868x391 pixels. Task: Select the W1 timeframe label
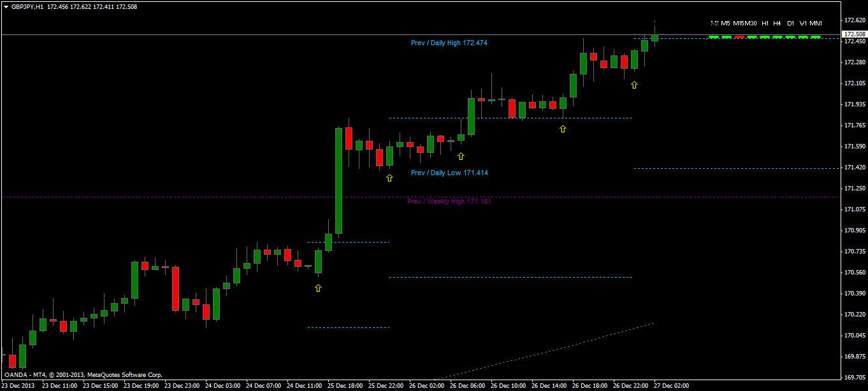pyautogui.click(x=803, y=23)
